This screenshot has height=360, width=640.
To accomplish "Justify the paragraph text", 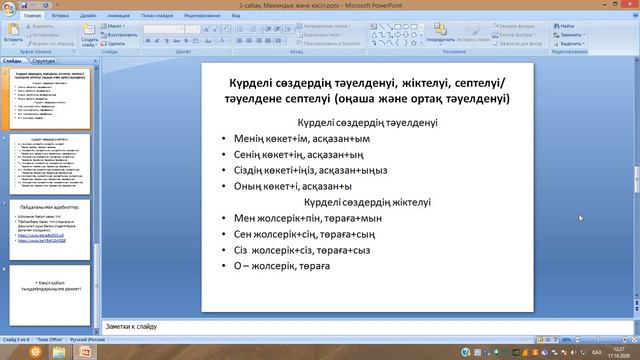I will point(268,41).
